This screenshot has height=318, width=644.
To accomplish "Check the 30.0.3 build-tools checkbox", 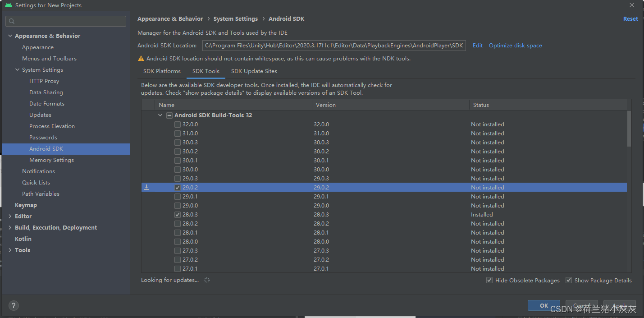I will 178,143.
